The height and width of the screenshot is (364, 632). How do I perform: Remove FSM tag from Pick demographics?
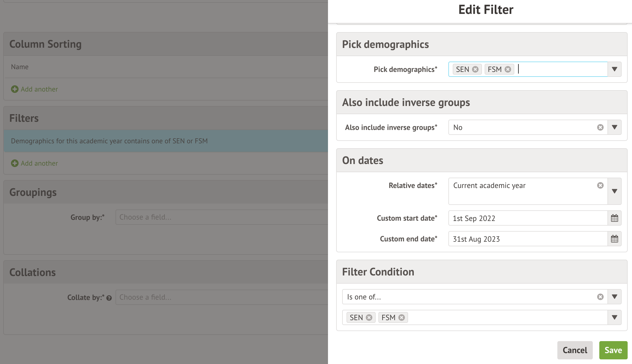pos(508,69)
